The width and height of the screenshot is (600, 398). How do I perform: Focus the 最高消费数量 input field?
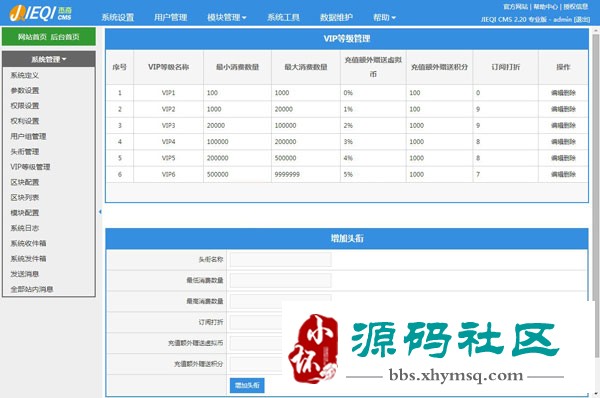(280, 301)
